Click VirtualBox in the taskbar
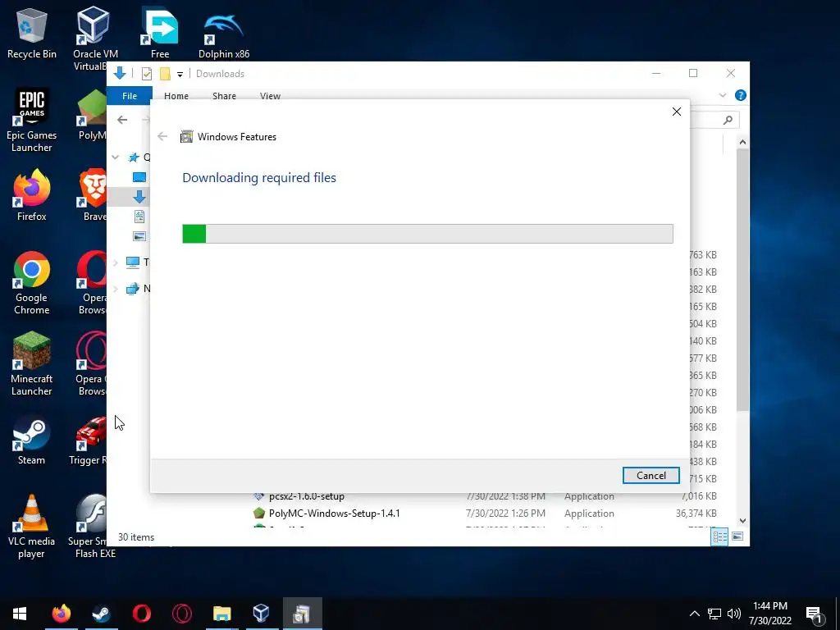This screenshot has height=630, width=840. (262, 614)
